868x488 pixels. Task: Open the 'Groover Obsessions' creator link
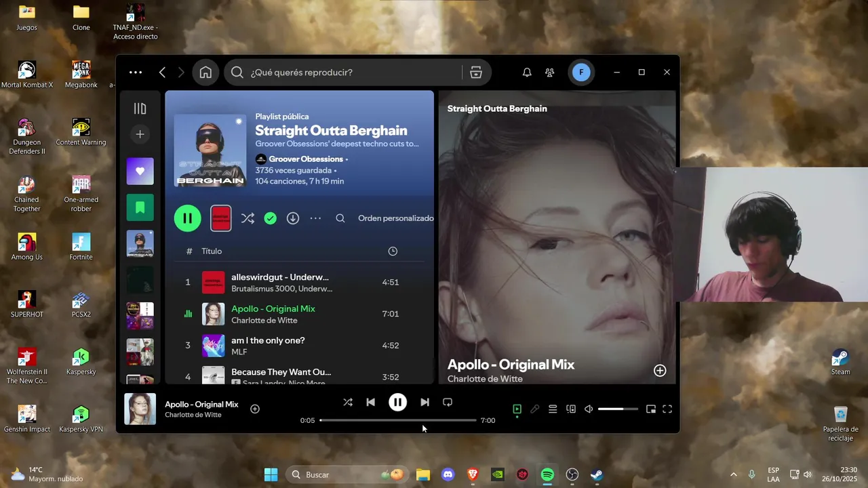pos(306,159)
